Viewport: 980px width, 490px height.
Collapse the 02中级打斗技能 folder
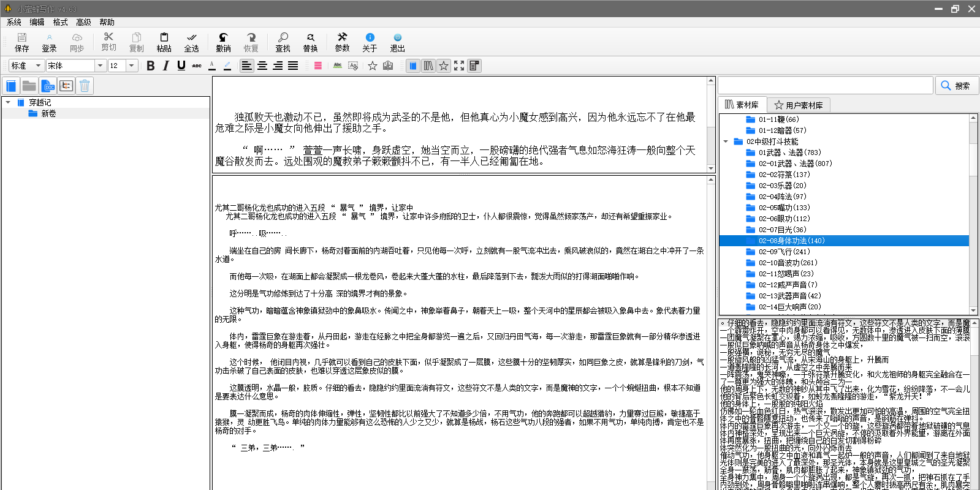click(726, 141)
